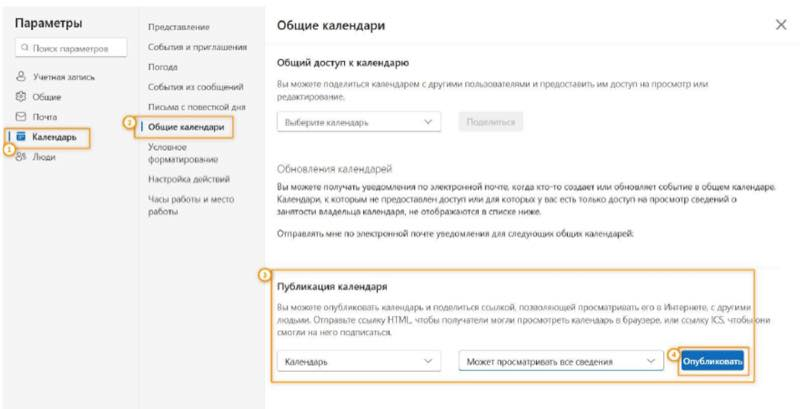
Task: Open События из сообщений section
Action: click(195, 87)
